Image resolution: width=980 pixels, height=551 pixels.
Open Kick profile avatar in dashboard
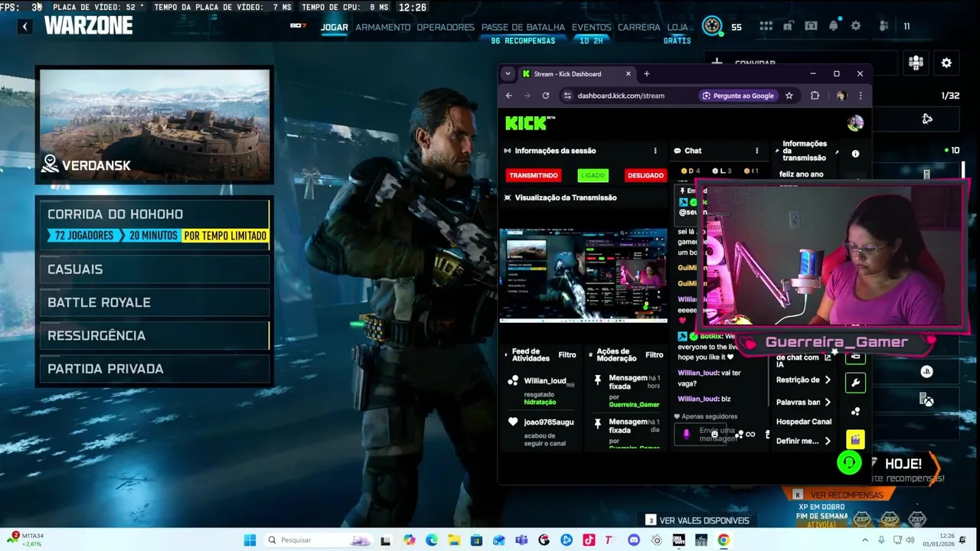click(x=855, y=122)
